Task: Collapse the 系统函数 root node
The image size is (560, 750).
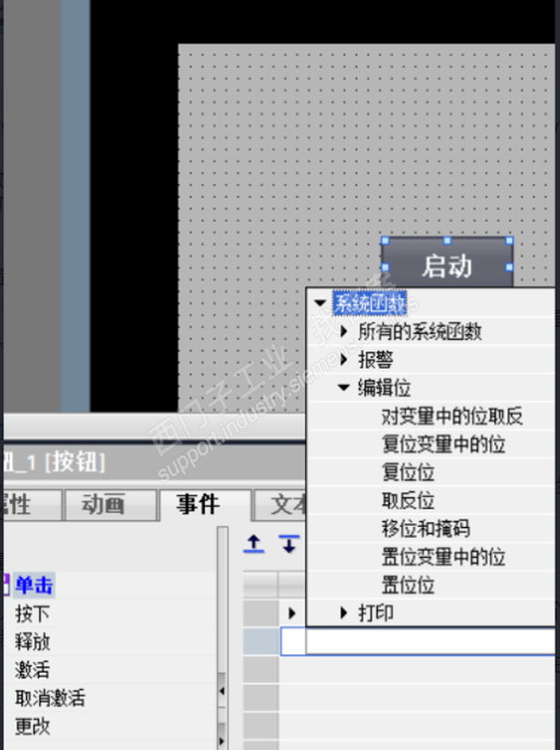Action: point(321,303)
